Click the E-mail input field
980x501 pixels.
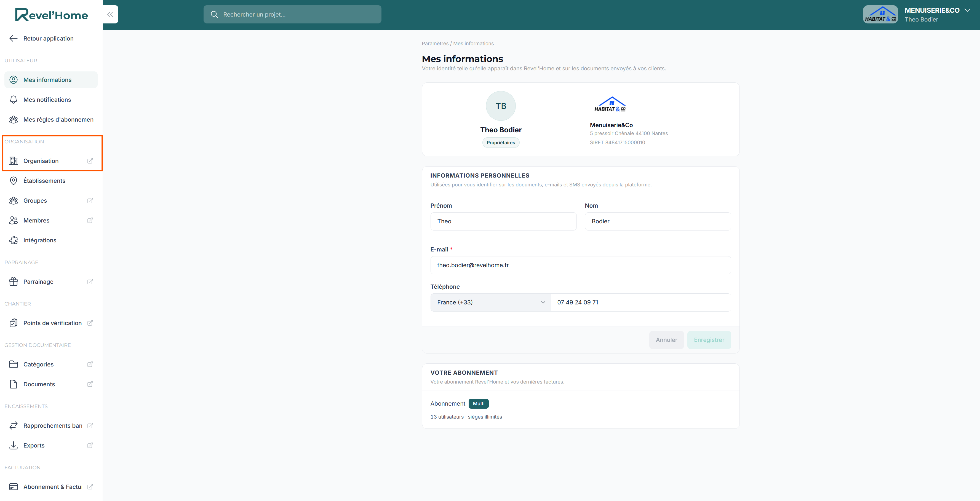point(581,265)
